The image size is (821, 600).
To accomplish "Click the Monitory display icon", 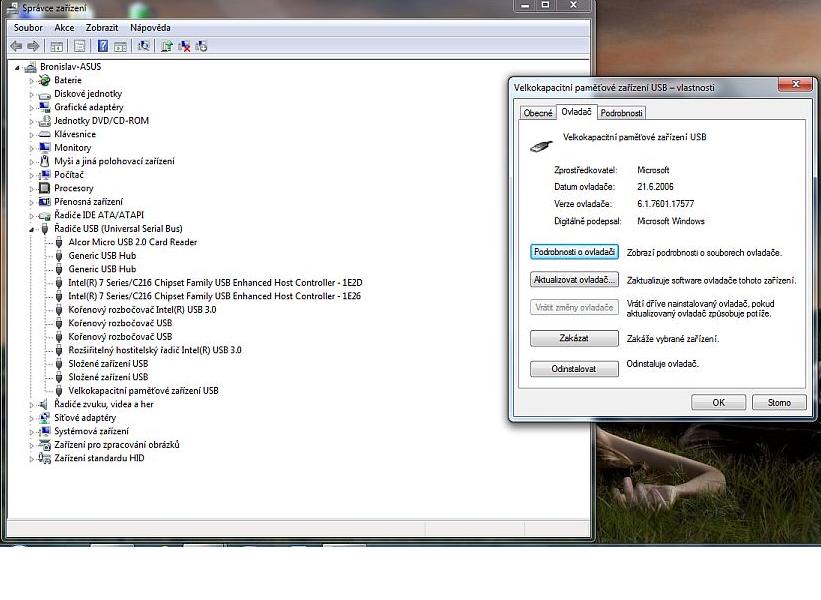I will click(x=45, y=148).
